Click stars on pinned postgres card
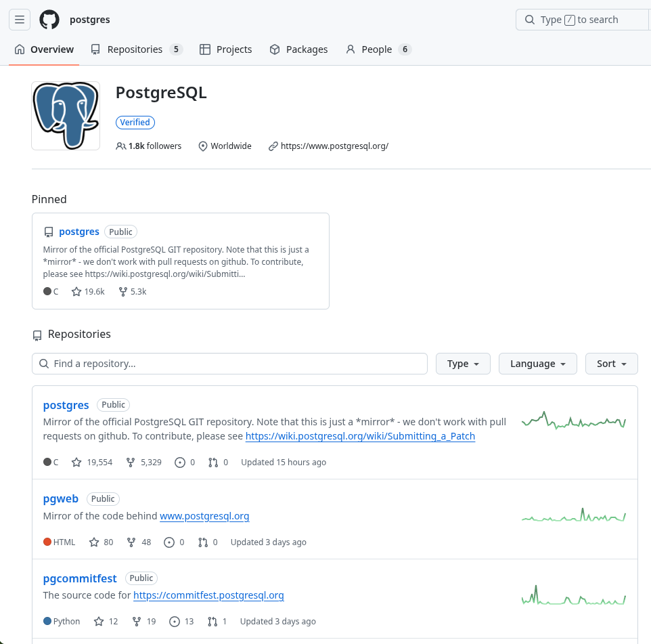 click(88, 292)
